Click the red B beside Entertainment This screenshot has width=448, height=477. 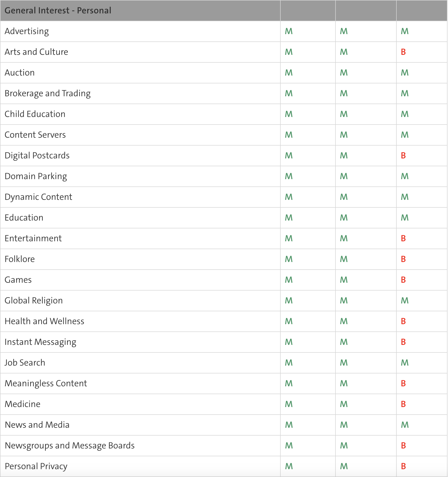click(403, 239)
